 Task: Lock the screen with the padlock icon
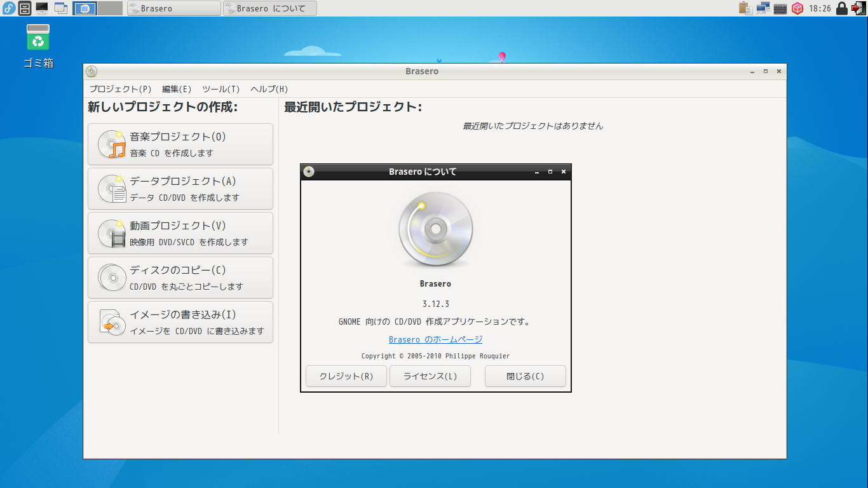pos(842,8)
